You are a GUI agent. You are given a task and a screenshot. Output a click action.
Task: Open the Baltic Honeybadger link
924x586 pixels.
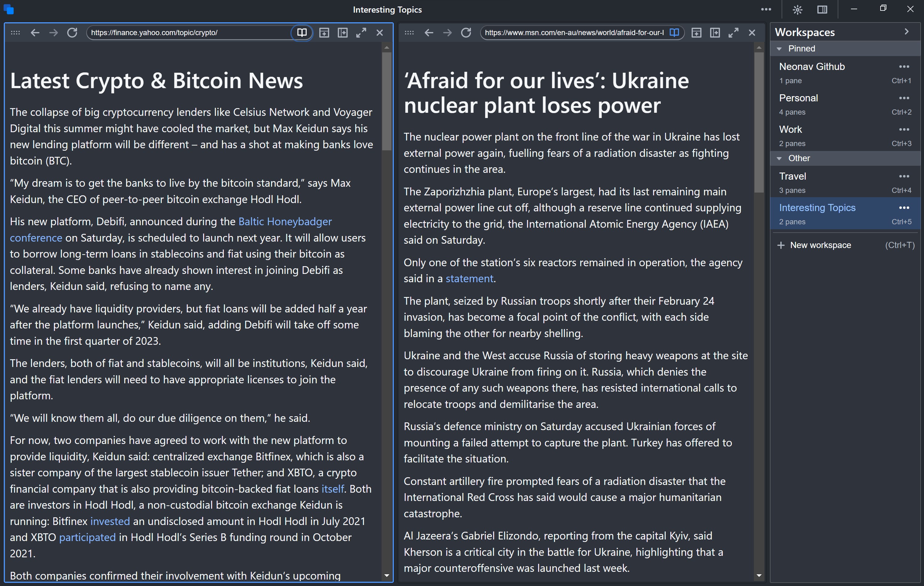pos(285,222)
